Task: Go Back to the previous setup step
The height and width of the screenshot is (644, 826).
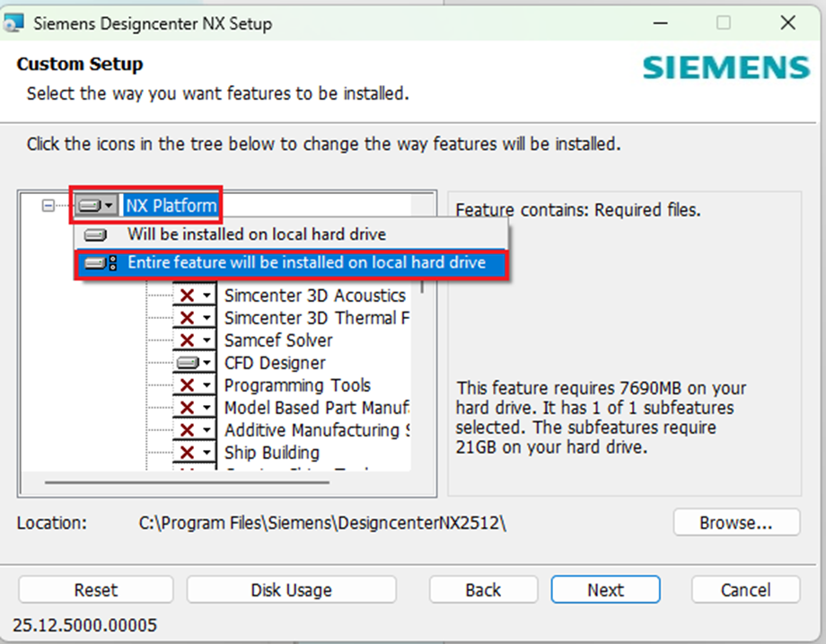Action: 483,590
